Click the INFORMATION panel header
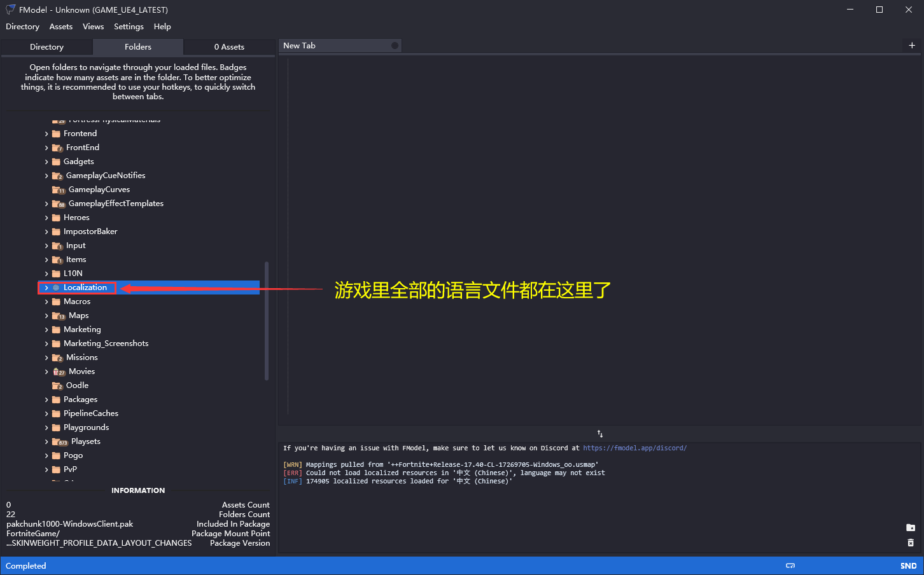 pos(138,490)
